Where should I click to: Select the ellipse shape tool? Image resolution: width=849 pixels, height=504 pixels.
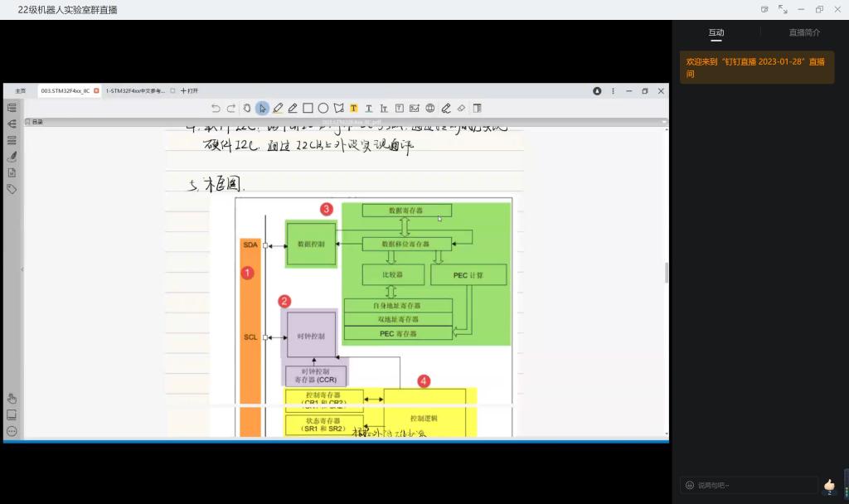323,108
